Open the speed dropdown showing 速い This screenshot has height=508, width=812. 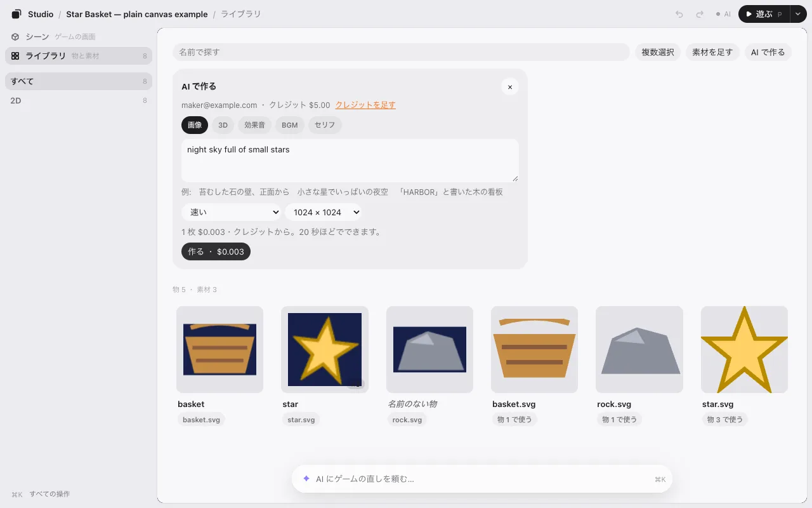pyautogui.click(x=232, y=212)
